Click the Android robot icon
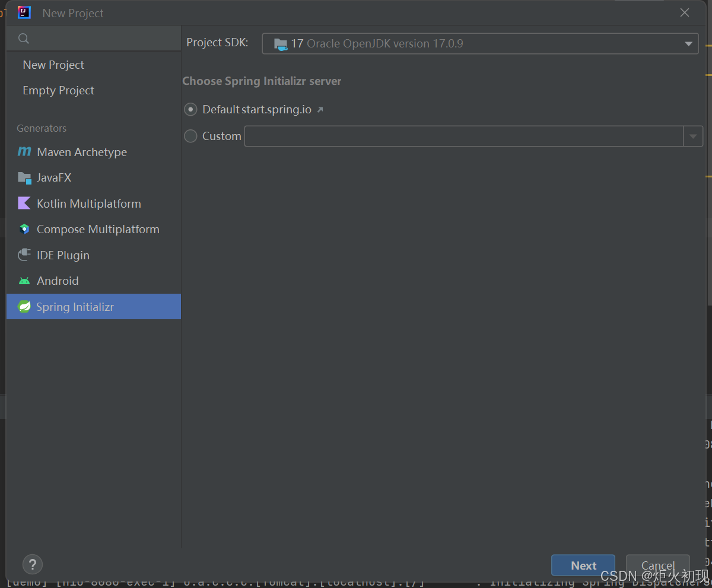The height and width of the screenshot is (588, 712). click(x=24, y=281)
